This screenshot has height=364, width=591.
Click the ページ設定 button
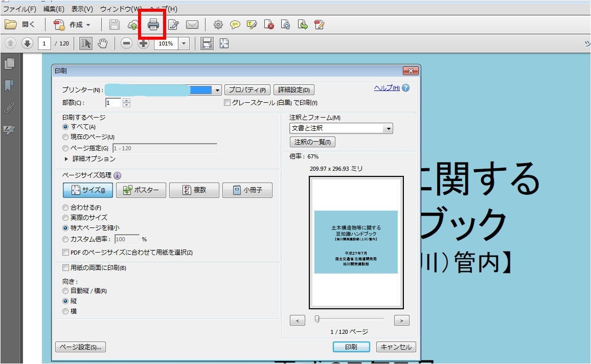click(x=80, y=347)
